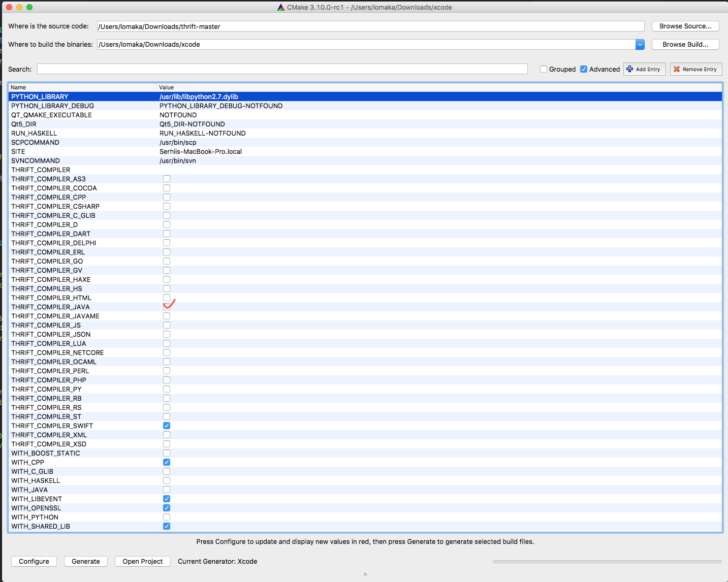Click the NOTFOUND value for QT_QMAKE_EXECUTABLE
The height and width of the screenshot is (582, 728).
point(178,115)
